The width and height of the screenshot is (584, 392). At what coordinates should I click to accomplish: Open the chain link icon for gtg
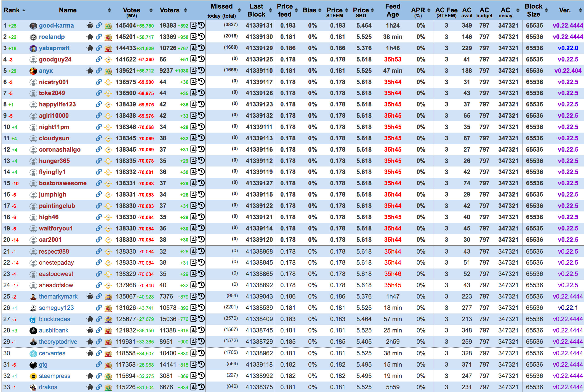point(99,364)
